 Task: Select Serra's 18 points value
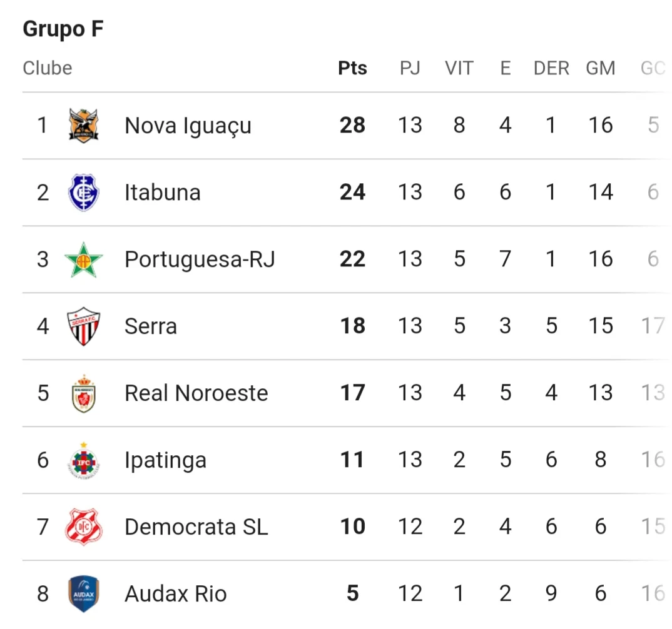coord(352,326)
